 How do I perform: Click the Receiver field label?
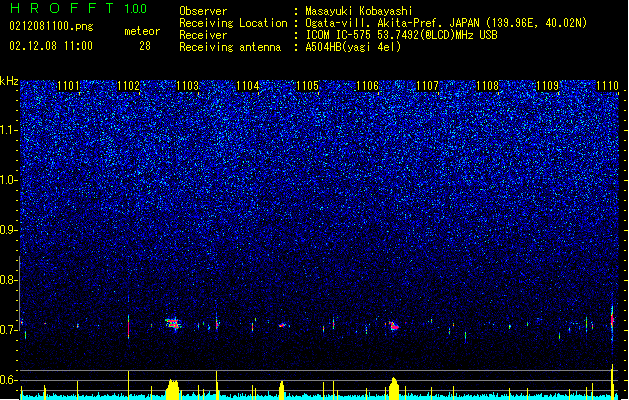click(x=203, y=35)
